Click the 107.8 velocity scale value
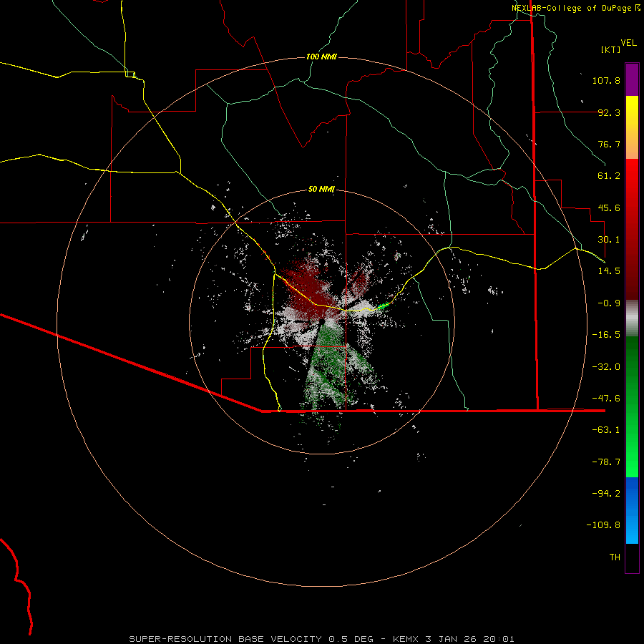Screen dimensions: 644x644 [x=606, y=80]
